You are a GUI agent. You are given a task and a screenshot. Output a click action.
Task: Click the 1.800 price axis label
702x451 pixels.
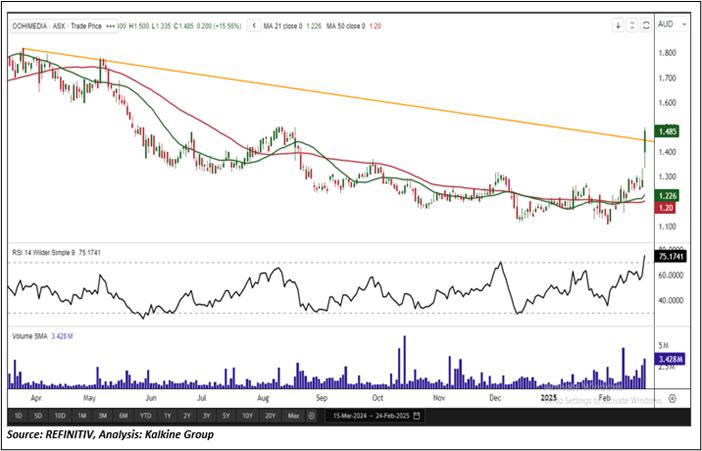point(667,53)
